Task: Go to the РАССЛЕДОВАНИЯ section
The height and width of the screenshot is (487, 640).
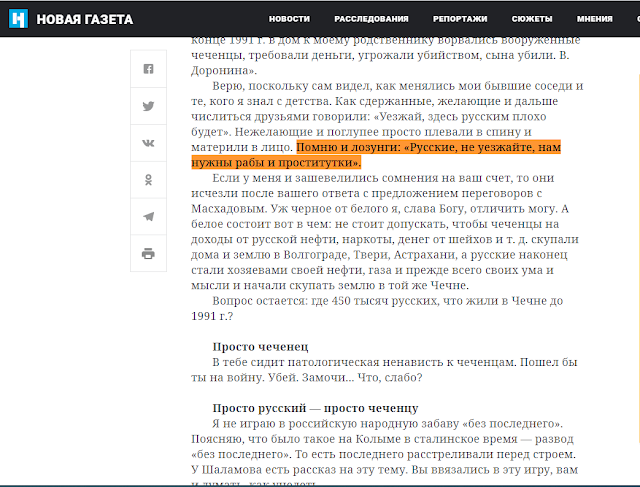Action: (x=371, y=19)
